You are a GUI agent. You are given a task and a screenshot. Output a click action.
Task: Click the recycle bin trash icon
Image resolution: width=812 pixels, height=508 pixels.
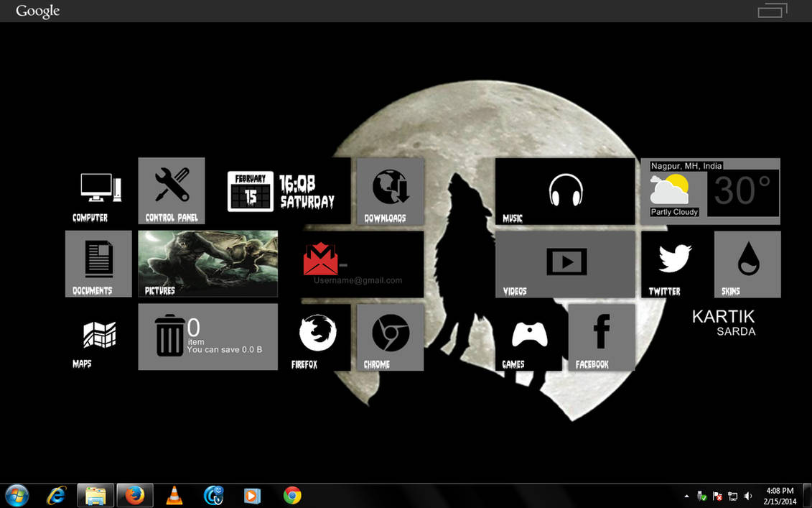(x=170, y=336)
